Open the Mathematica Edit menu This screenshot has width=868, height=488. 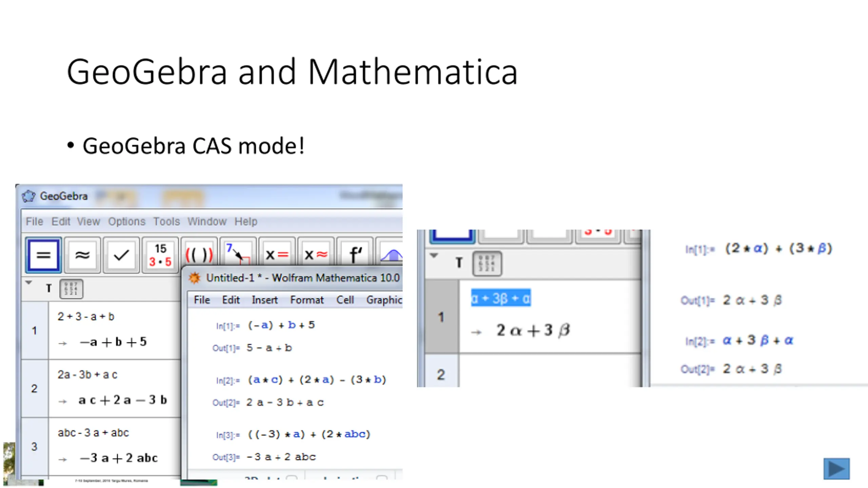point(231,300)
